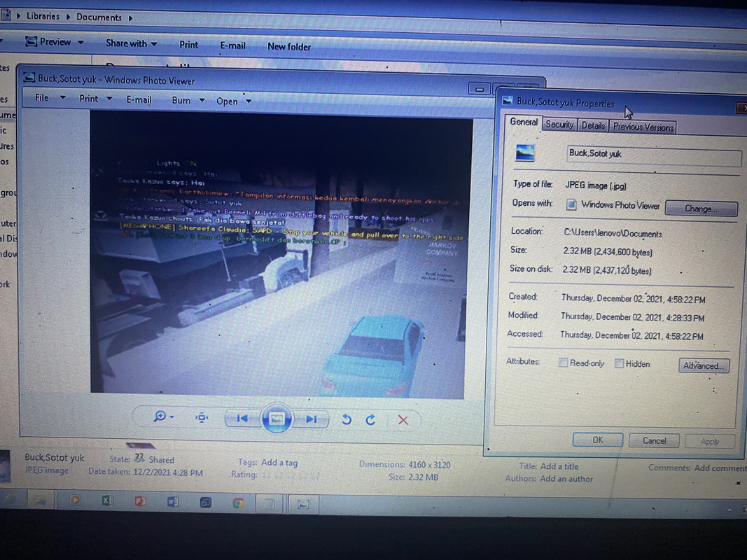
Task: Click Add comments in details pane
Action: (x=720, y=468)
